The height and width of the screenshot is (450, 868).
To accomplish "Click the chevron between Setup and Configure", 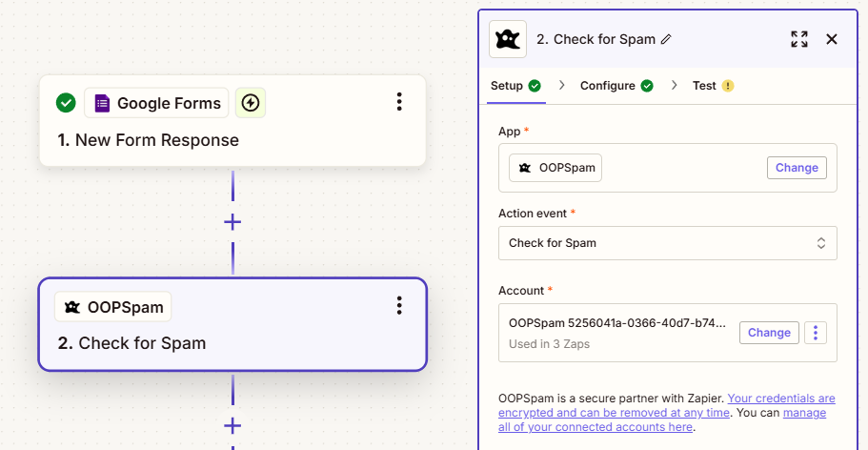I will (562, 86).
